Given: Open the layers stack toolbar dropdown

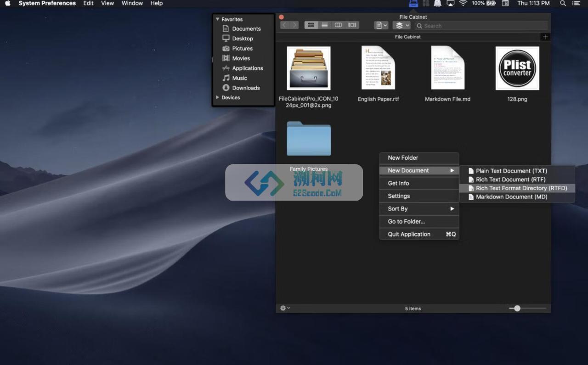Looking at the screenshot, I should [x=401, y=25].
